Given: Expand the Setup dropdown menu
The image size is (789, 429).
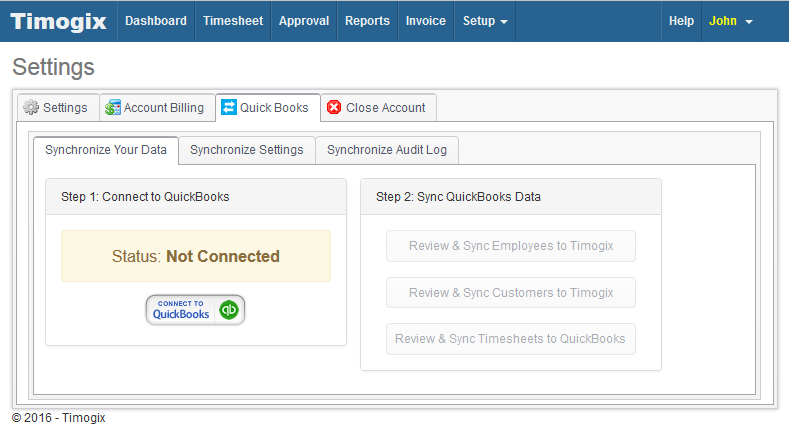Looking at the screenshot, I should click(485, 21).
